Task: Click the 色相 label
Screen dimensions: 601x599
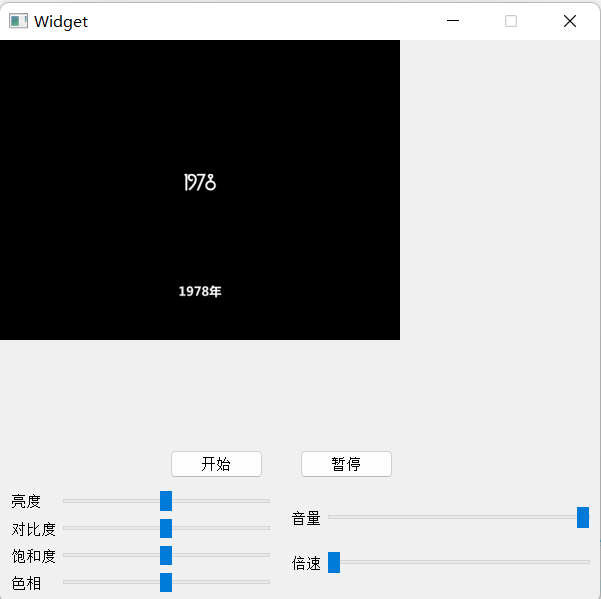Action: (26, 583)
